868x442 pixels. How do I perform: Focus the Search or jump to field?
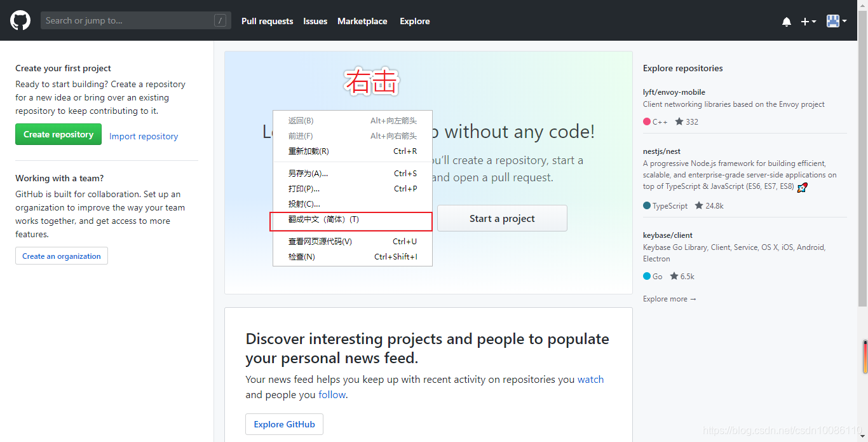click(136, 20)
